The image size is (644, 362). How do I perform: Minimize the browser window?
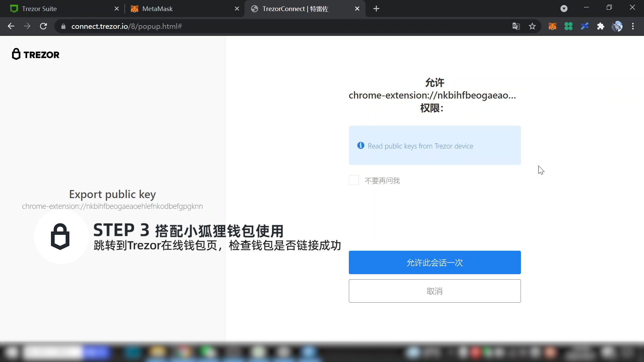coord(586,7)
